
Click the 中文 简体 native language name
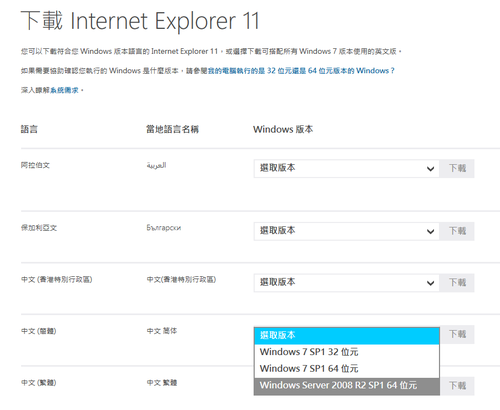162,331
